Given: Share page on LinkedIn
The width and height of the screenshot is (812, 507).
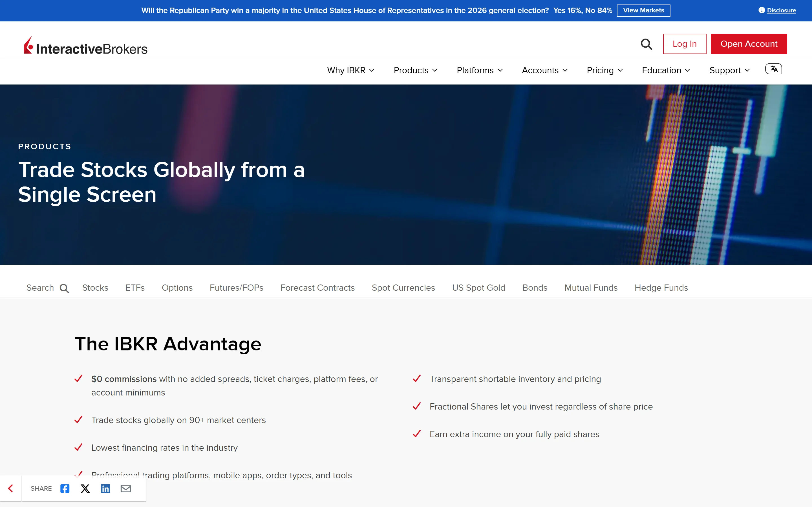Looking at the screenshot, I should click(105, 488).
